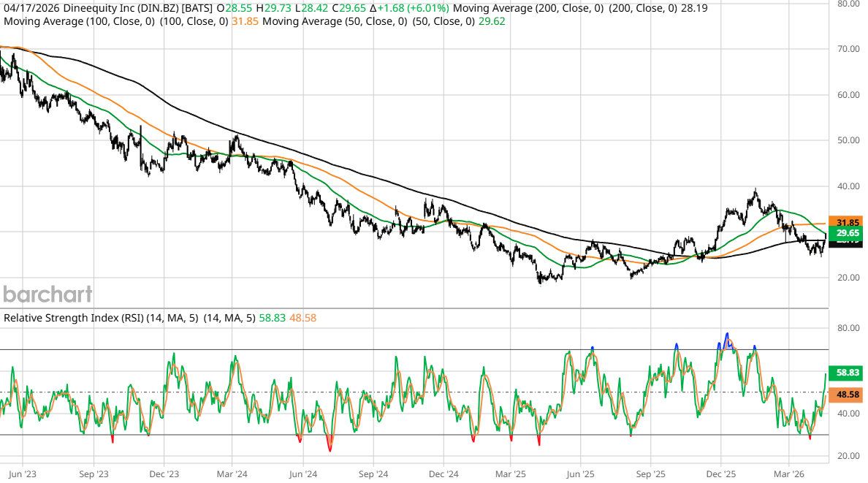Click the green 29.65 price tag on the axis
The image size is (868, 483).
(846, 233)
